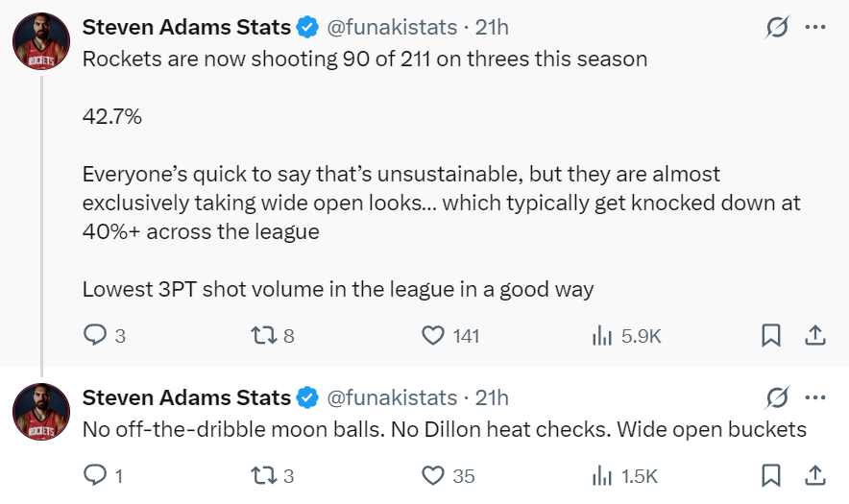Like the tweet with 141 likes
Viewport: 849px width, 504px height.
coord(434,335)
